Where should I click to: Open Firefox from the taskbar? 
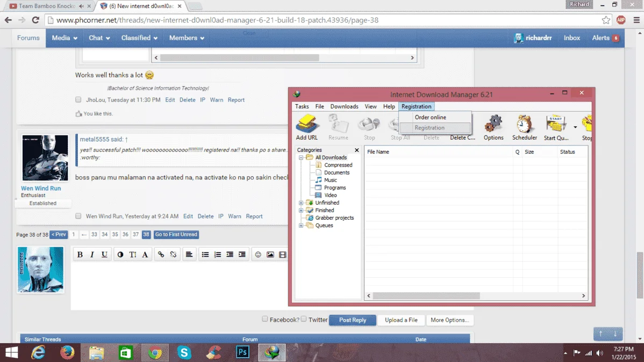[67, 352]
